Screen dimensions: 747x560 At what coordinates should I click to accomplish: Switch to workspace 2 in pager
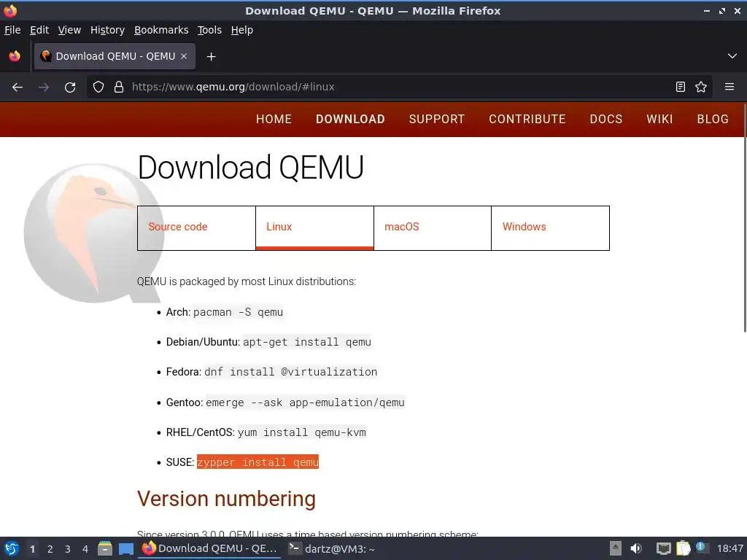(50, 549)
